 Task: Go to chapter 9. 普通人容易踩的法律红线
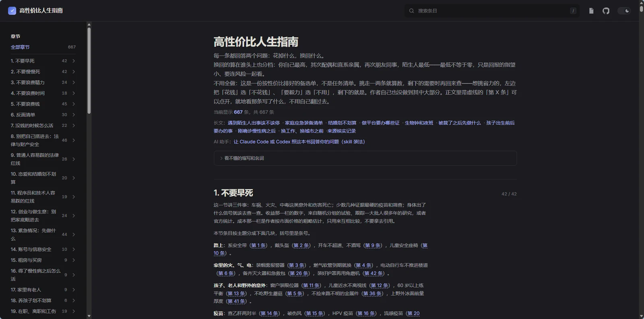pos(35,159)
